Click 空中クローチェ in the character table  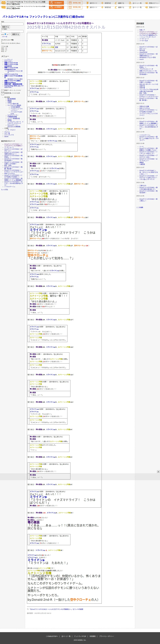[x=47, y=51]
